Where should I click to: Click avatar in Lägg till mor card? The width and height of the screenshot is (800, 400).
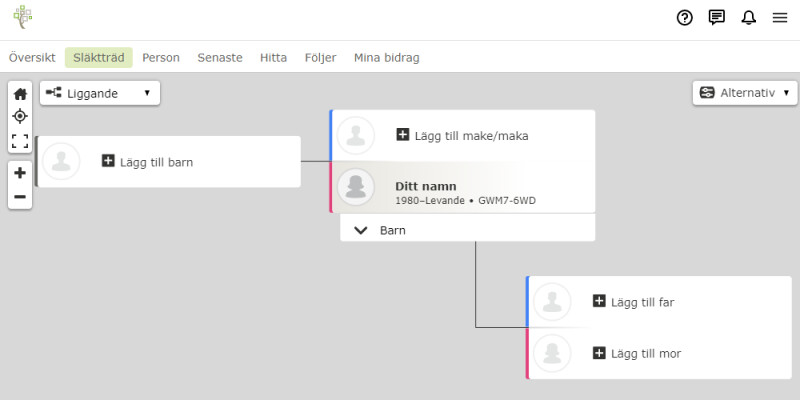[552, 353]
